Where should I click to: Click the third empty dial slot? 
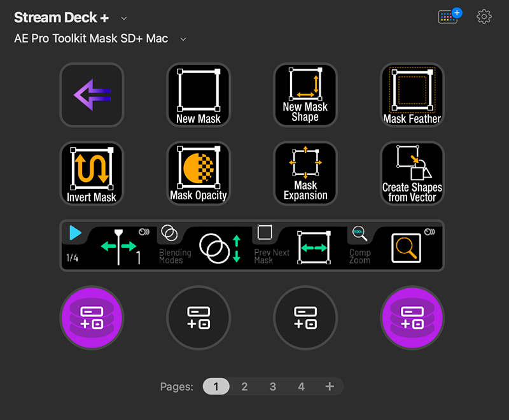pos(305,318)
